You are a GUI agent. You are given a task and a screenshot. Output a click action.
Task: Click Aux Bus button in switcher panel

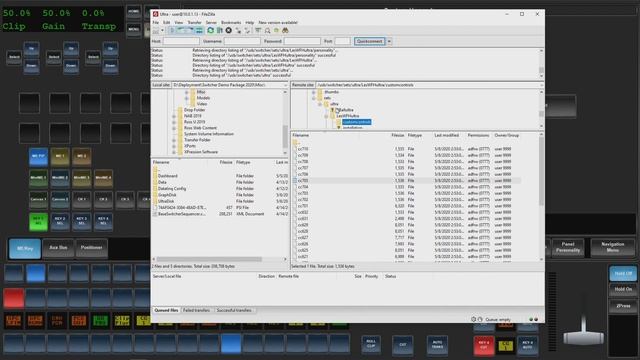(58, 248)
